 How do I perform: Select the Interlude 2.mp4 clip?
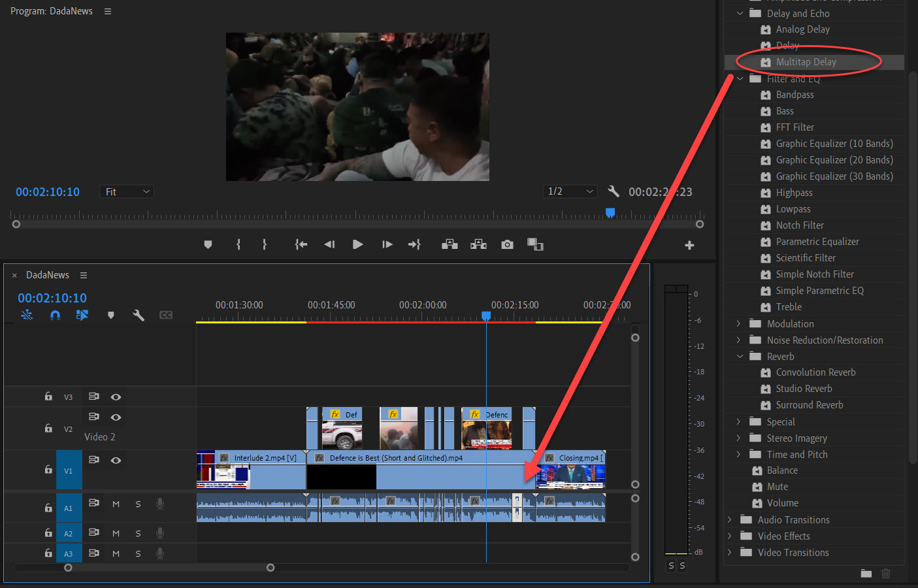pyautogui.click(x=252, y=470)
